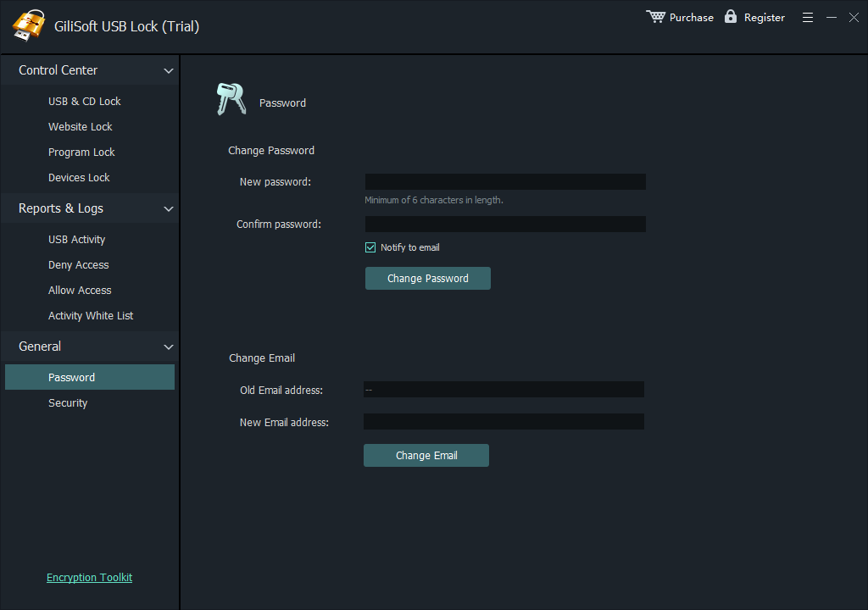Open the Encryption Toolkit link
868x610 pixels.
pyautogui.click(x=89, y=577)
